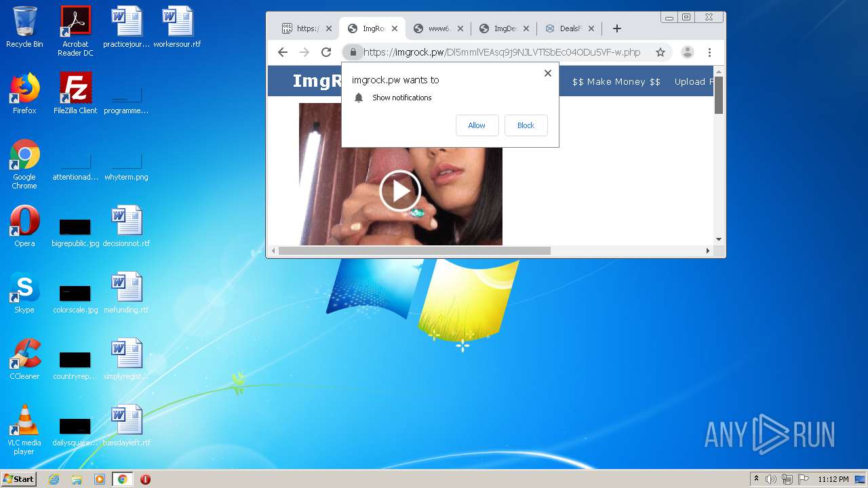Reload the current page
The height and width of the screenshot is (488, 868).
point(326,52)
